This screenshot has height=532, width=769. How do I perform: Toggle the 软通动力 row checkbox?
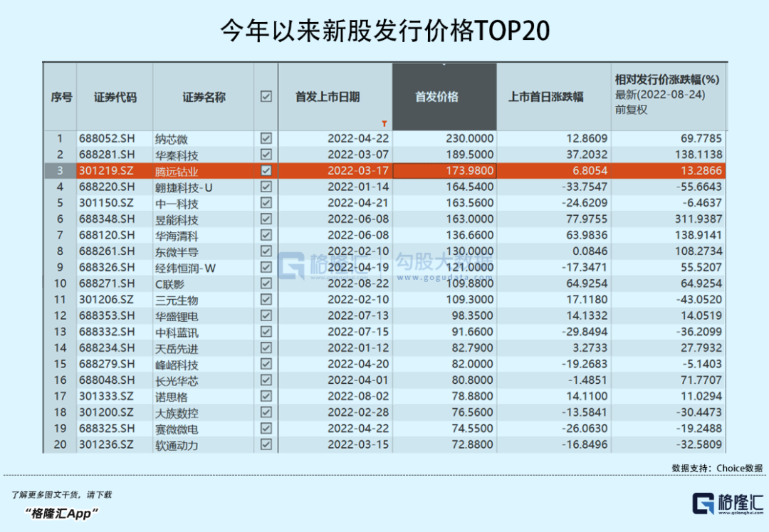[x=266, y=444]
